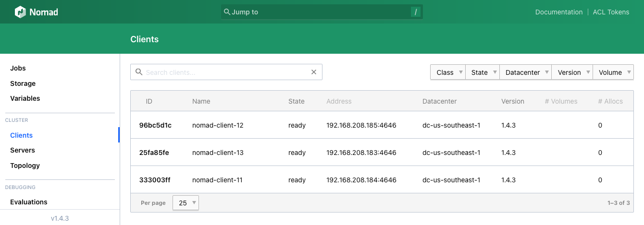Navigate to Topology view
The height and width of the screenshot is (225, 644).
point(25,166)
